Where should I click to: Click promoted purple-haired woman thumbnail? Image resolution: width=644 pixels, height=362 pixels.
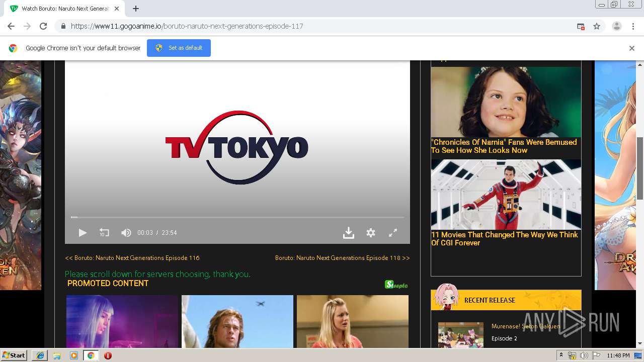(122, 322)
